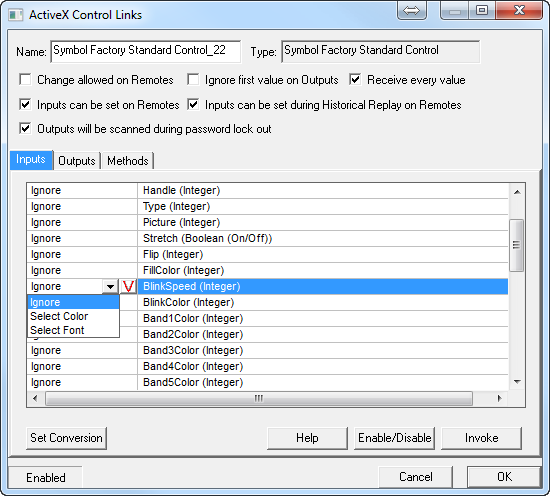Image resolution: width=550 pixels, height=496 pixels.
Task: Choose Select Font from dropdown list
Action: click(x=73, y=330)
